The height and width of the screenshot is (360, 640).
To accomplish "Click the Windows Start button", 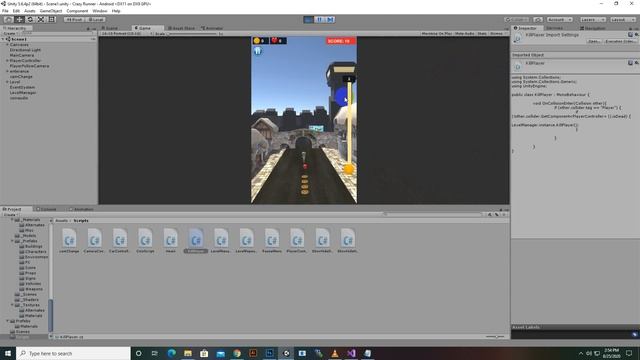I will [8, 353].
